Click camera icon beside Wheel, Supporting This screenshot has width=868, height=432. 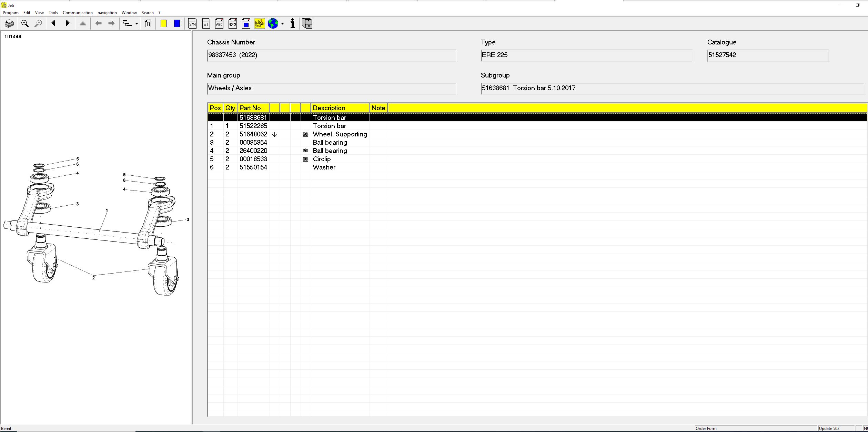point(305,134)
